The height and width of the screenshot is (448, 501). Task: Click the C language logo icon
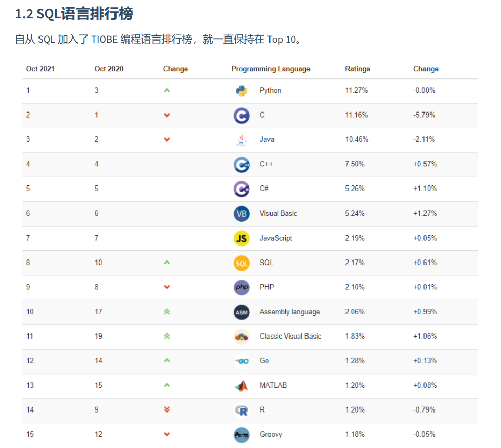coord(242,116)
